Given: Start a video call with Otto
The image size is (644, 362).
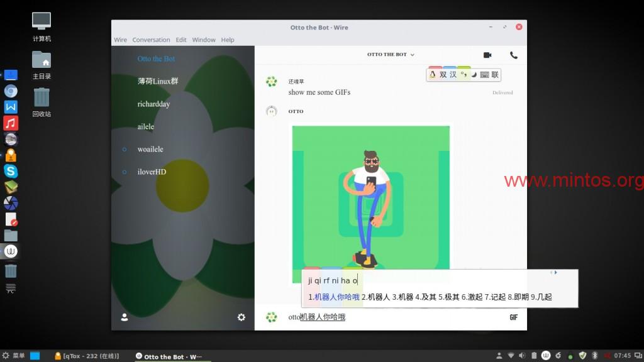Looking at the screenshot, I should [x=487, y=55].
